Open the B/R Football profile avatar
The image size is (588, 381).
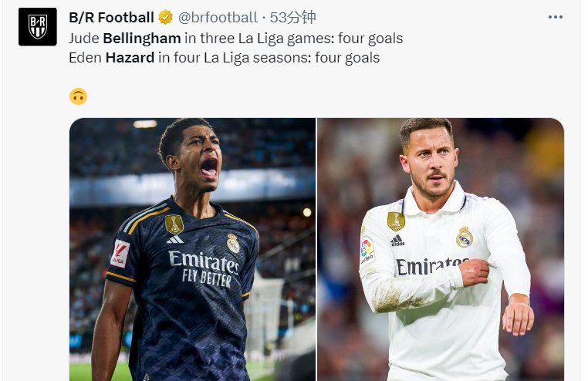click(x=38, y=26)
